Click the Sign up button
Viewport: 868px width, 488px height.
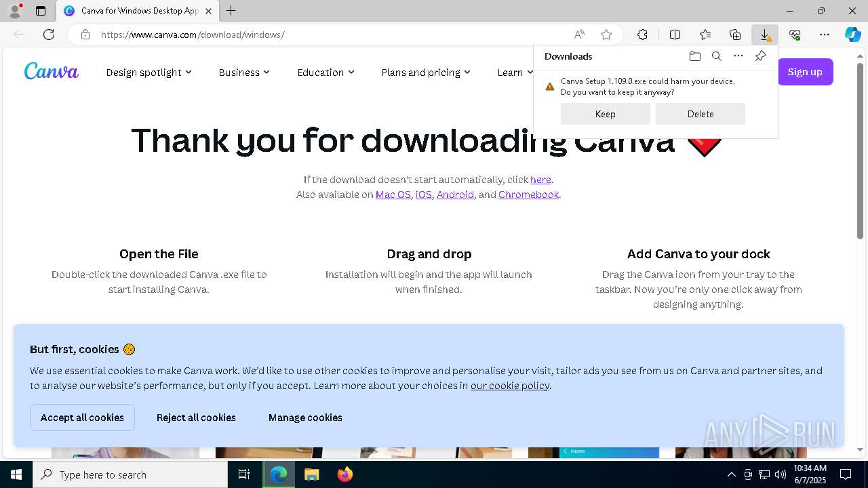(805, 72)
